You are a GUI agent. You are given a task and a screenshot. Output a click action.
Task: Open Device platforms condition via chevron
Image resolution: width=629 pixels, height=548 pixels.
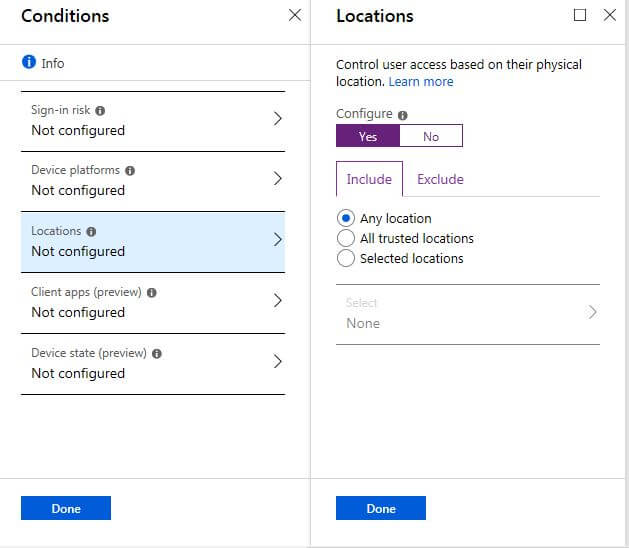tap(277, 179)
